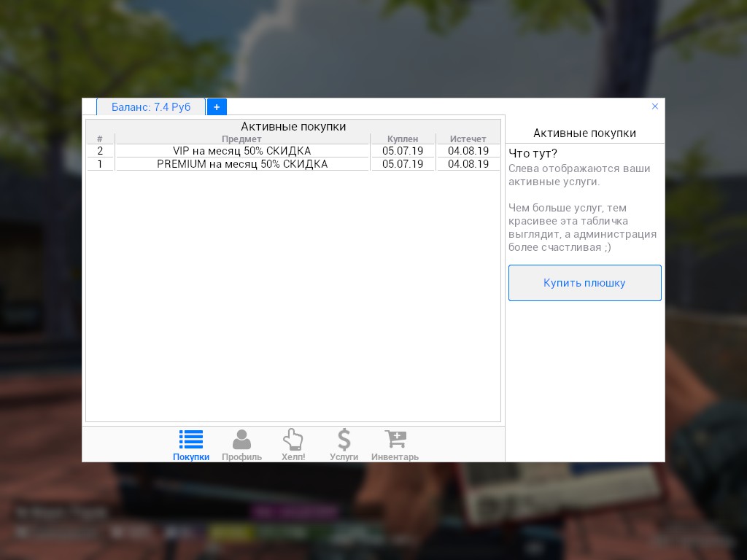This screenshot has height=560, width=747.
Task: Open the Покупки list icon
Action: tap(191, 440)
